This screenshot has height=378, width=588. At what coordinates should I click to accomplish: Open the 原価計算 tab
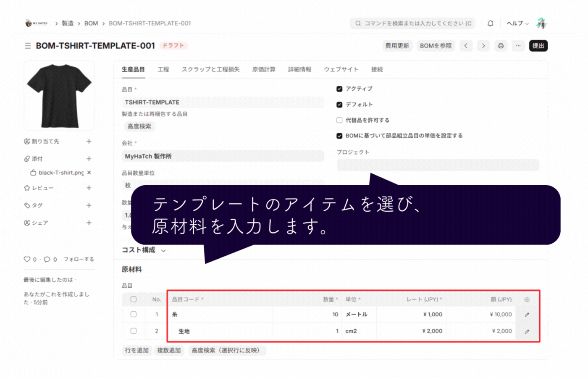click(264, 69)
